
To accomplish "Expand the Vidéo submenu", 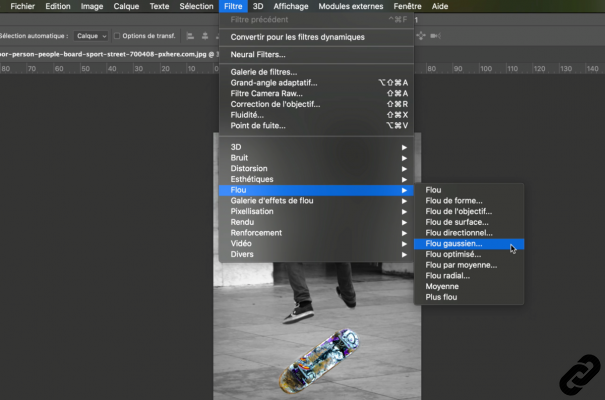I will 316,244.
